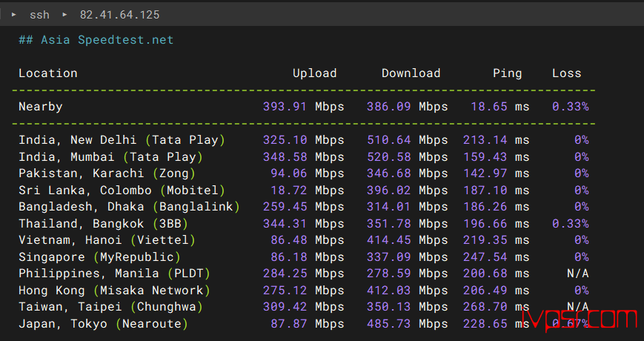Screen dimensions: 644x341
Task: Select Nearby upload value 393.91
Action: pos(285,107)
